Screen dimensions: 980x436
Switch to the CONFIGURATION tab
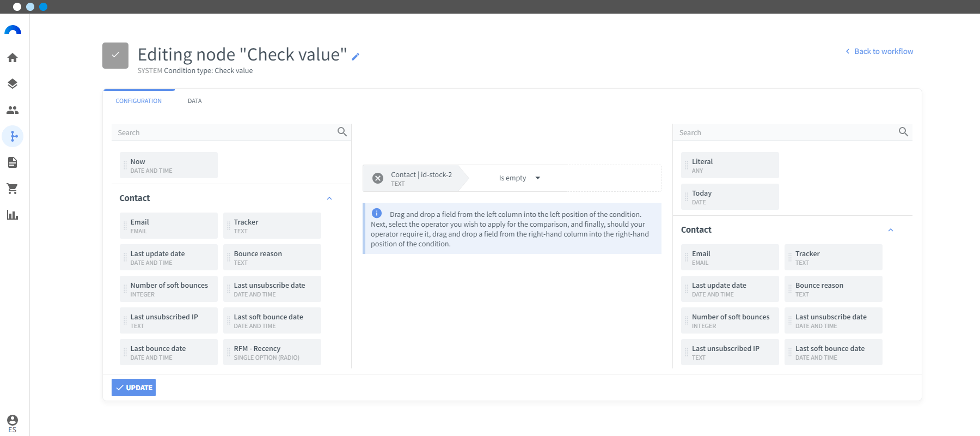click(x=139, y=101)
